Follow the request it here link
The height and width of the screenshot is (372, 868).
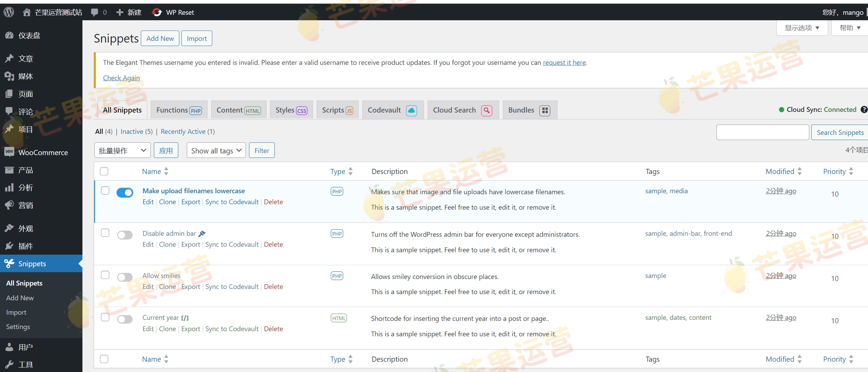point(564,62)
